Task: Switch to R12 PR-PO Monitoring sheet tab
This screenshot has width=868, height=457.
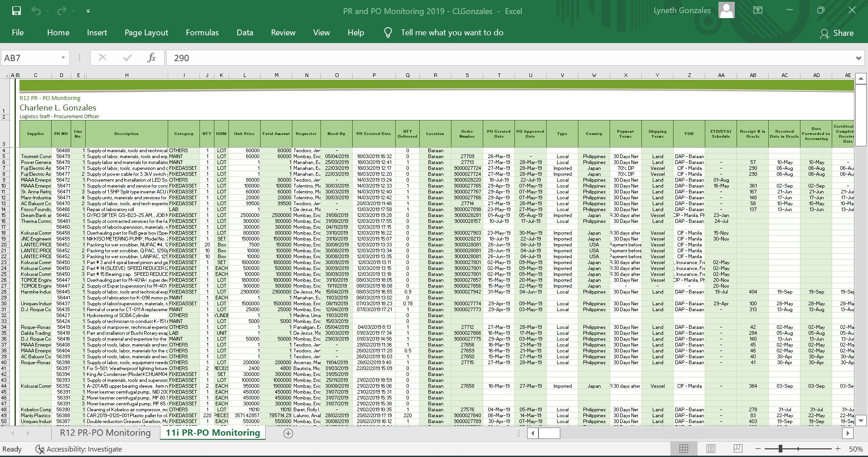Action: click(105, 433)
